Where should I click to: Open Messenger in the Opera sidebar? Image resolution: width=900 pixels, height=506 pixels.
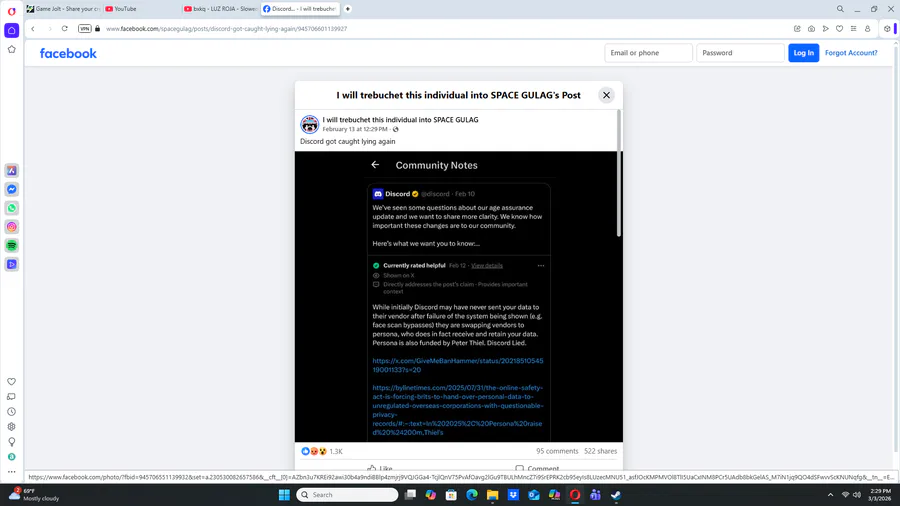[11, 189]
